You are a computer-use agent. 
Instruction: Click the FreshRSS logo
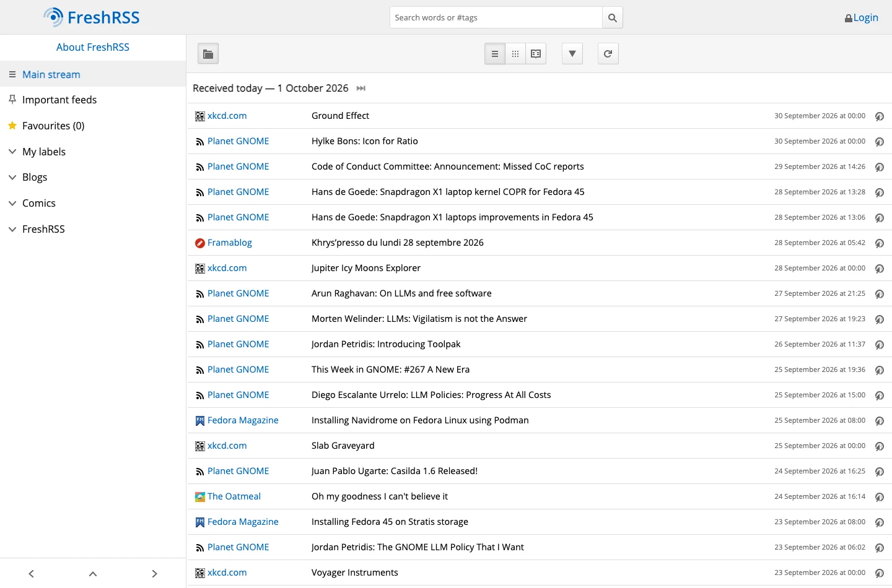pos(92,17)
